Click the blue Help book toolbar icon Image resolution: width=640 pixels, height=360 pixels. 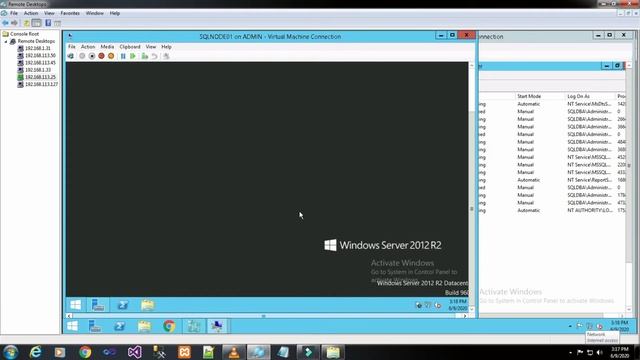pos(48,23)
